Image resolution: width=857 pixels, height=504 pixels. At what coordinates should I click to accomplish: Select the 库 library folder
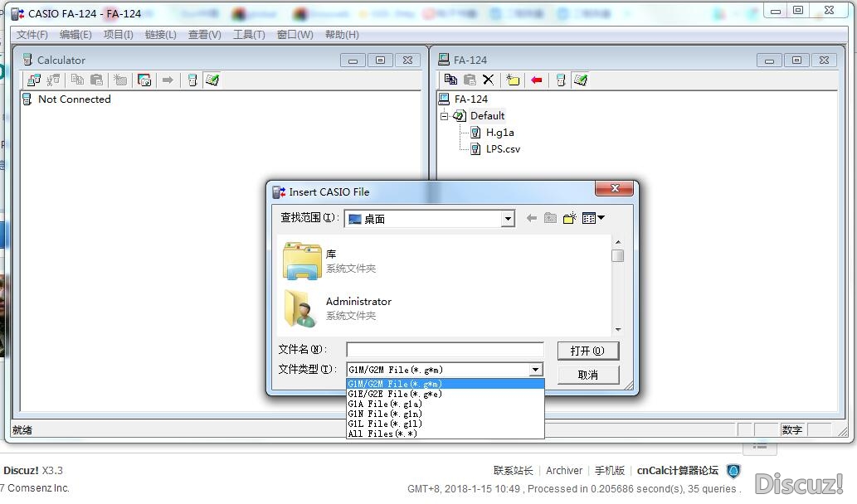(x=330, y=260)
